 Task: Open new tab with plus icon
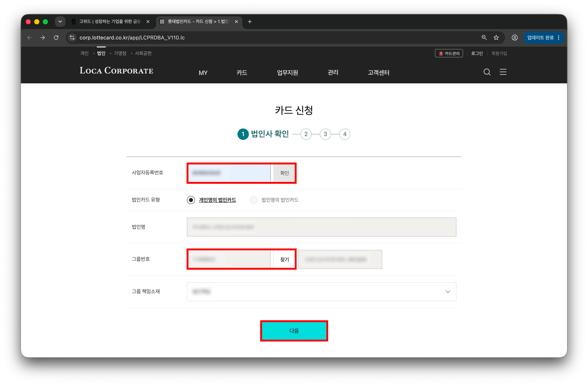click(x=250, y=22)
